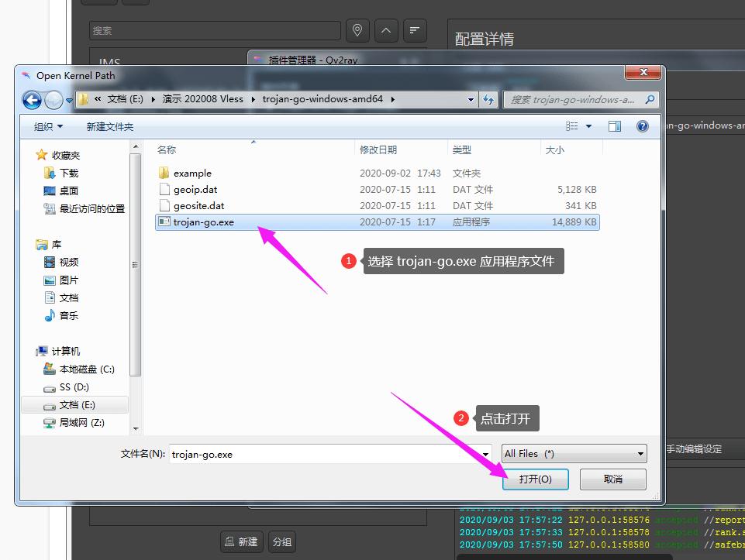
Task: Open the change view dropdown arrow
Action: pos(588,126)
